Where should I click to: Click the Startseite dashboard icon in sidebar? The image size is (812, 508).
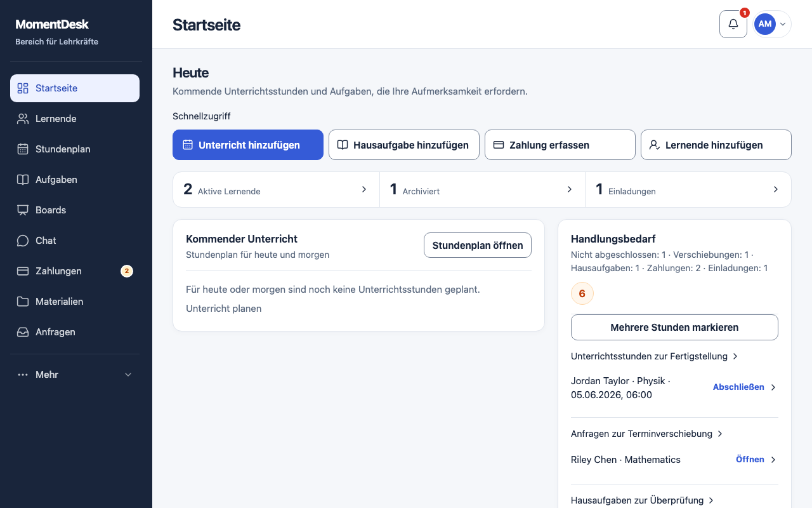[23, 88]
